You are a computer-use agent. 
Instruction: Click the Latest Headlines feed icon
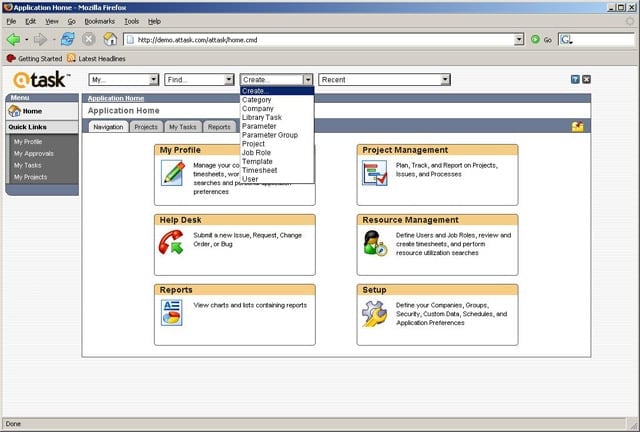[x=71, y=58]
